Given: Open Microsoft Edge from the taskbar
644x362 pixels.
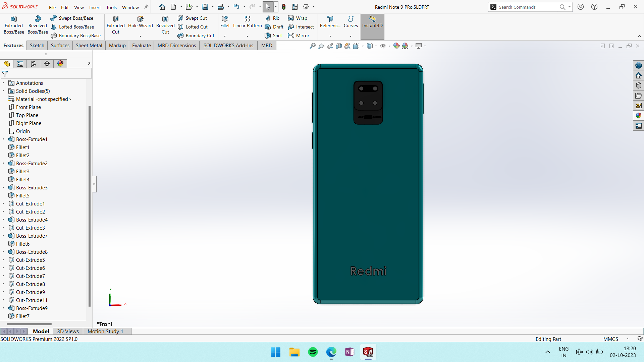Looking at the screenshot, I should [x=331, y=352].
